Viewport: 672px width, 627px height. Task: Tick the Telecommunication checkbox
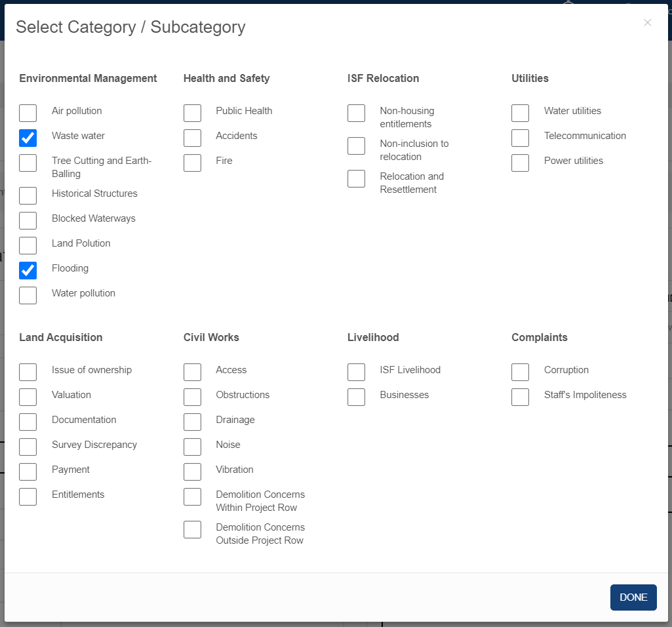[x=520, y=138]
